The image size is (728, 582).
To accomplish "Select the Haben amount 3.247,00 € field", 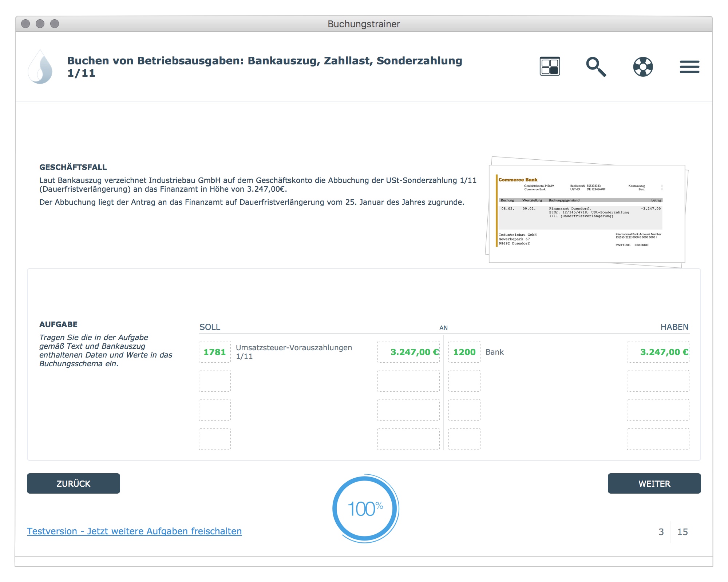I will (658, 352).
